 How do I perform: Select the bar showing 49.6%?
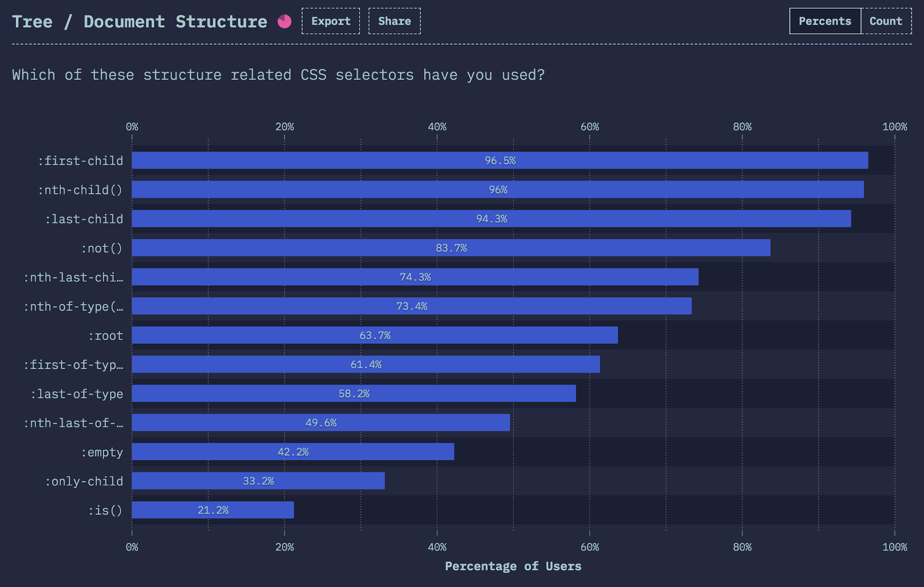(x=321, y=423)
